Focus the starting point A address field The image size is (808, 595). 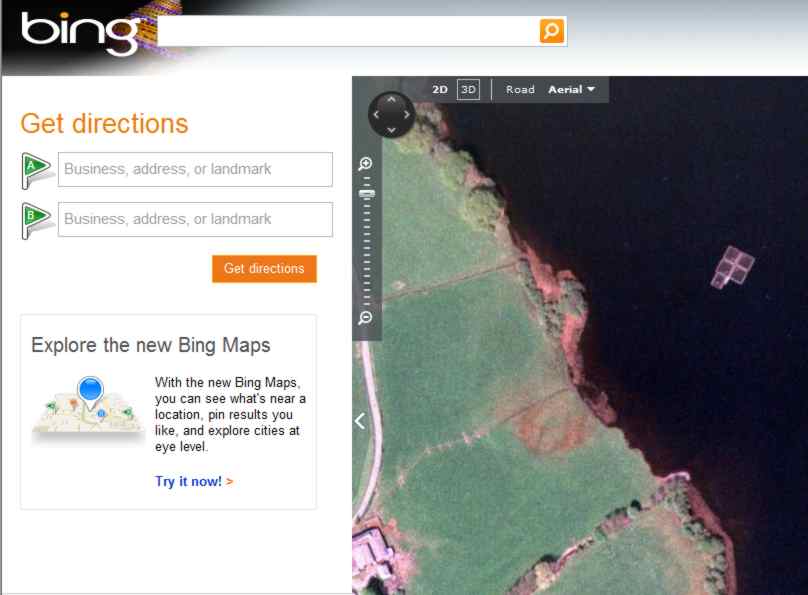click(x=195, y=169)
